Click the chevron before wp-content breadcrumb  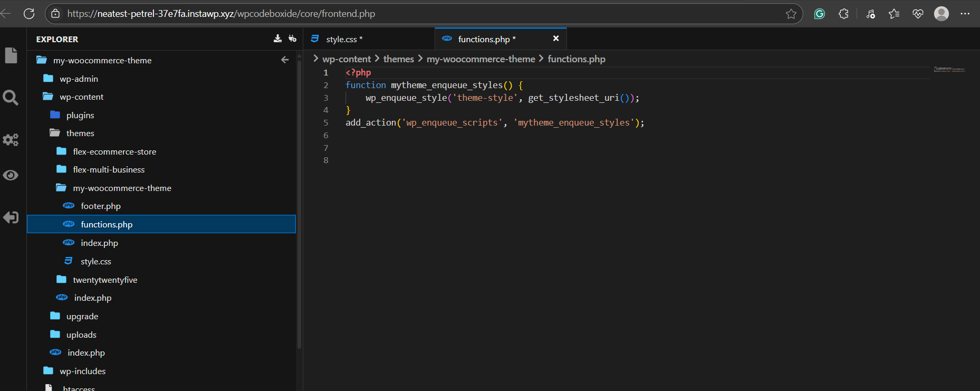316,59
